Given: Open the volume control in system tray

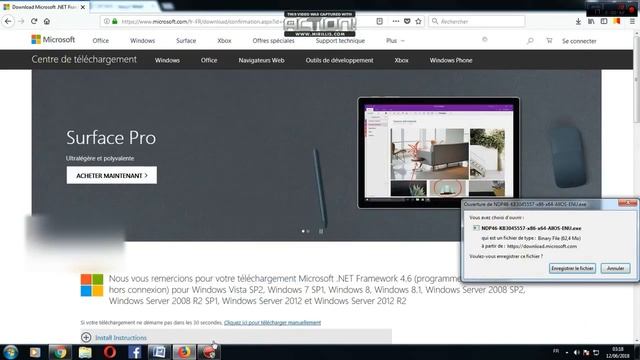Looking at the screenshot, I should [x=576, y=352].
